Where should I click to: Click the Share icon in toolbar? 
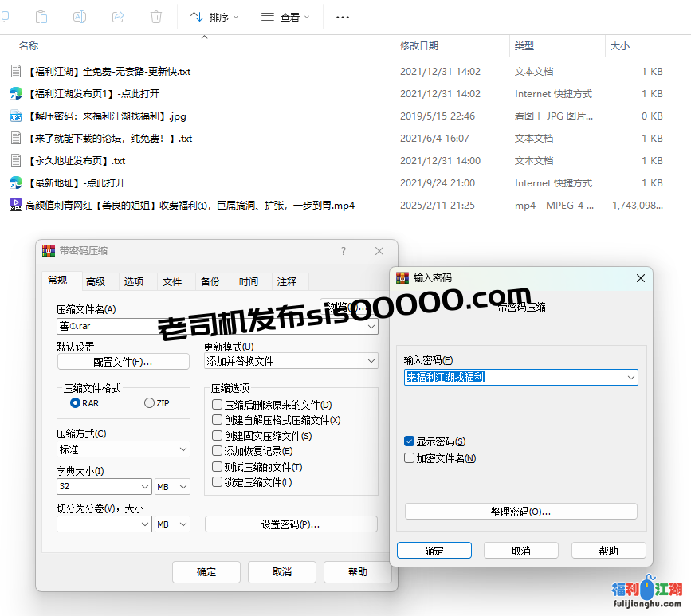coord(118,17)
